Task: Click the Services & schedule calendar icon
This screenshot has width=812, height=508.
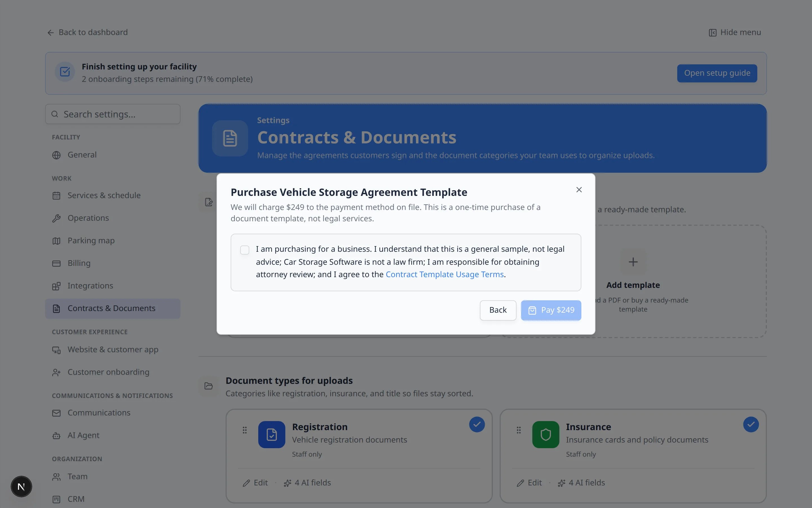Action: coord(56,196)
